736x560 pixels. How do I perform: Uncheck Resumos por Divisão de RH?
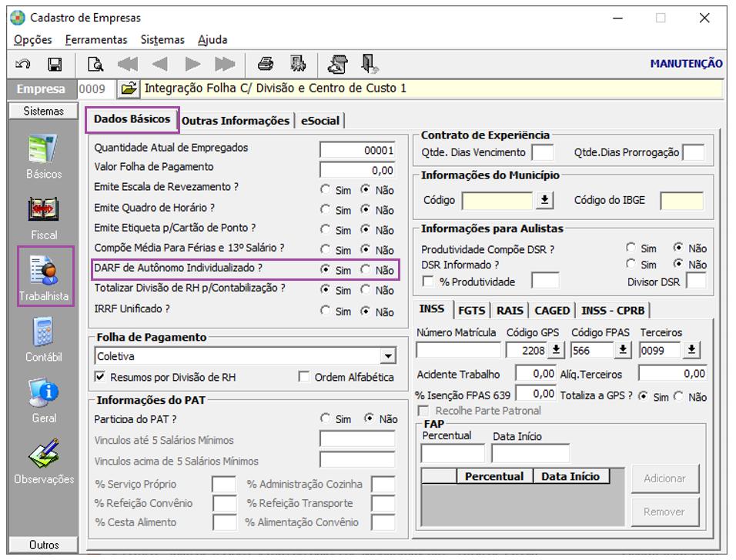[100, 377]
